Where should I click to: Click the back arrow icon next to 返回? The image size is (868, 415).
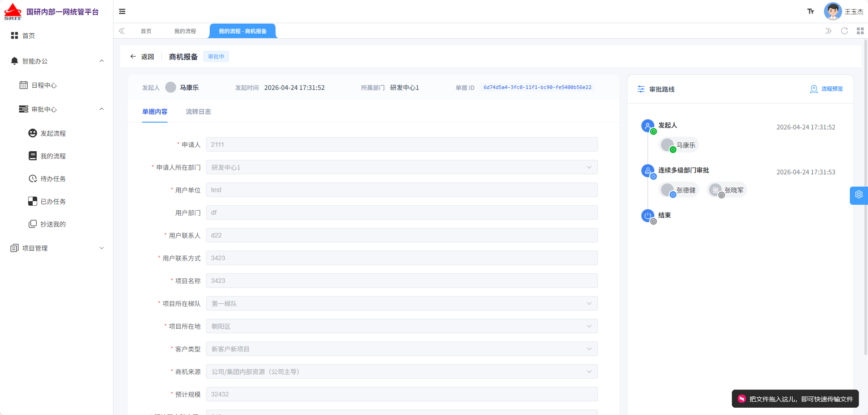[x=133, y=56]
